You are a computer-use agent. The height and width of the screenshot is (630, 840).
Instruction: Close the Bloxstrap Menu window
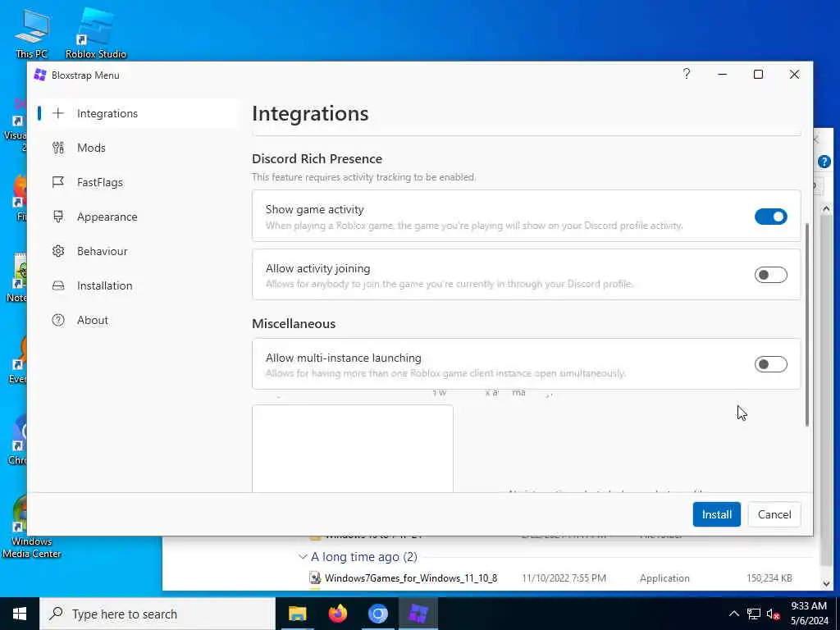point(794,75)
